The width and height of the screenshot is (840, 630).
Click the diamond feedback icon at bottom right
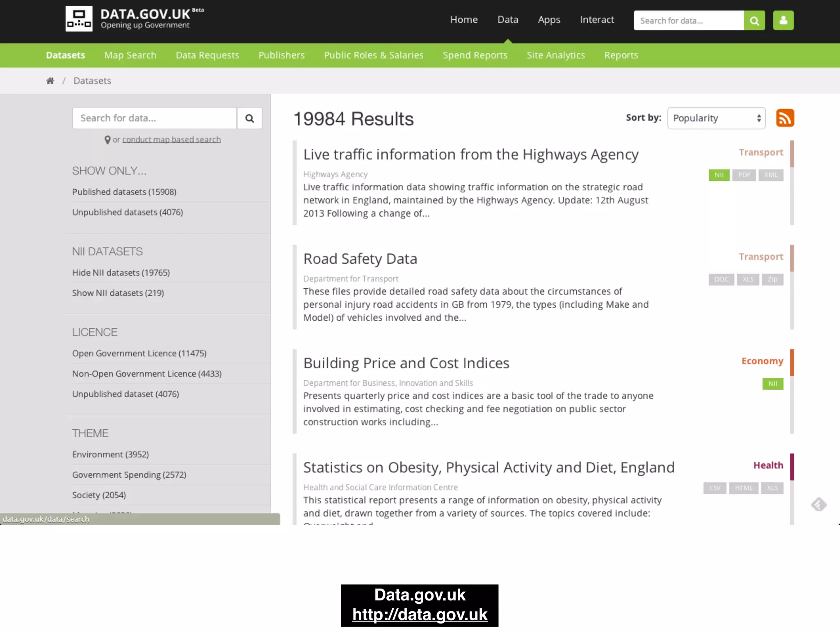click(819, 504)
